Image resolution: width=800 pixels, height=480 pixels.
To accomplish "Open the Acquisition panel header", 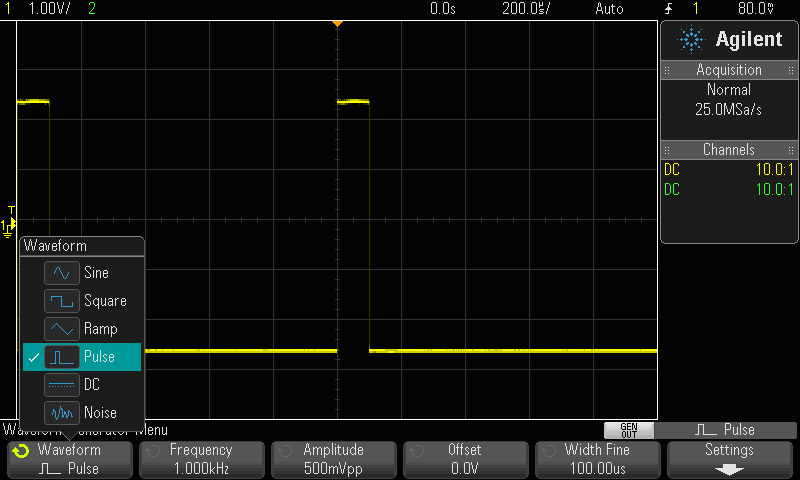I will point(729,70).
